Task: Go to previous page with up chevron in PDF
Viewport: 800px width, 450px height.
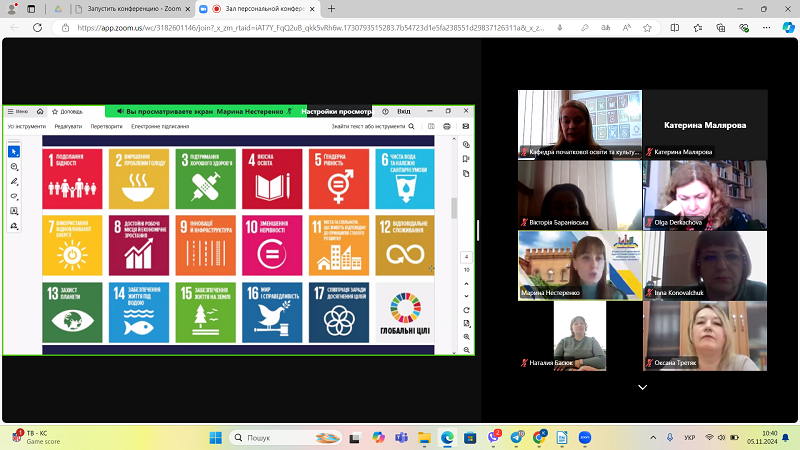Action: (466, 284)
